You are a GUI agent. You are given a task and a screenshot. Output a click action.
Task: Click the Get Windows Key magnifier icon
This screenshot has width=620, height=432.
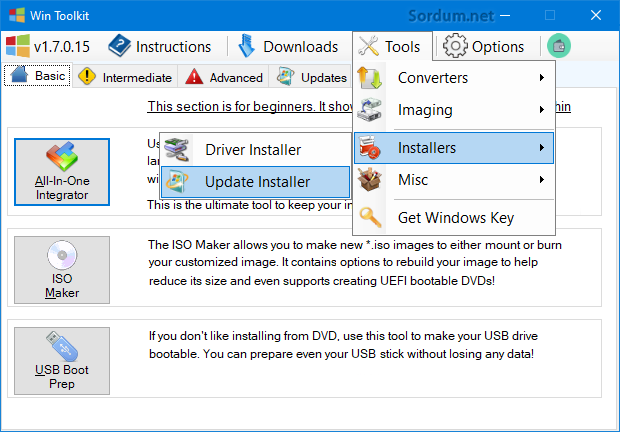tap(370, 217)
